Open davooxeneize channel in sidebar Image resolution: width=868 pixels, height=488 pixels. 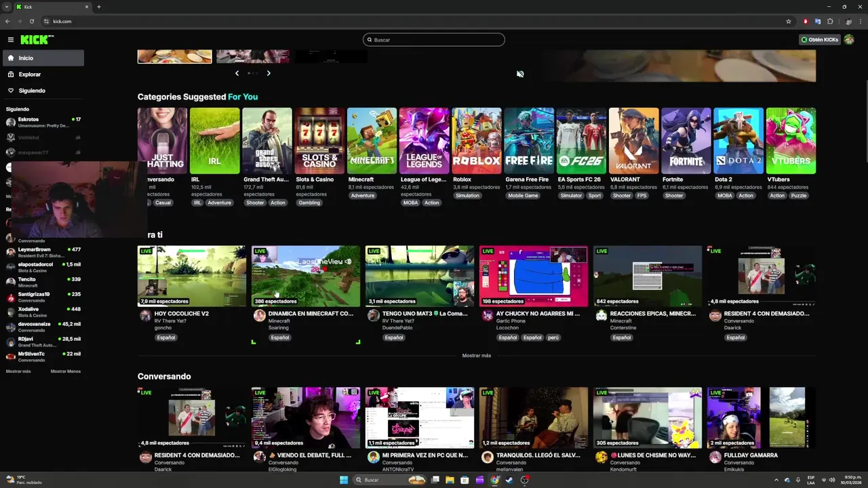pos(43,327)
